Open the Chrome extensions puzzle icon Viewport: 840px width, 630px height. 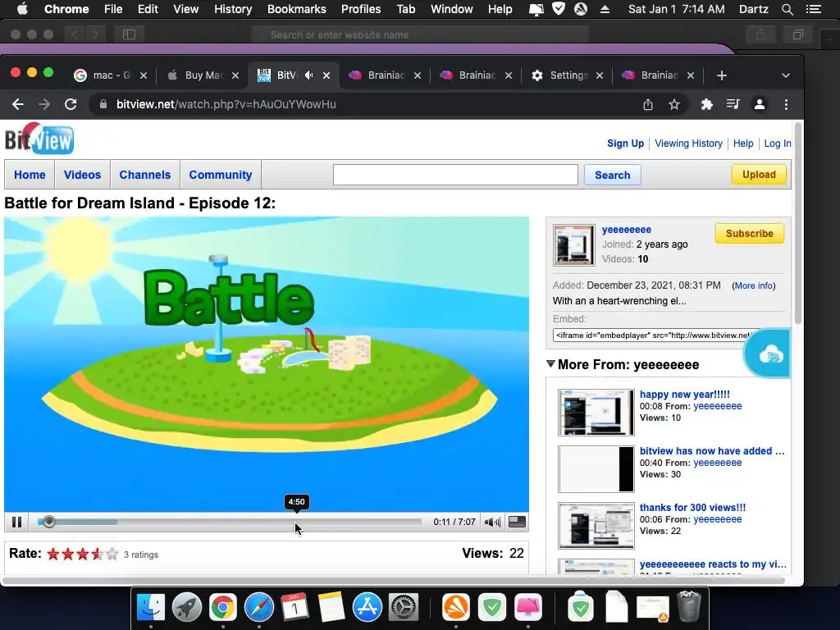[706, 104]
